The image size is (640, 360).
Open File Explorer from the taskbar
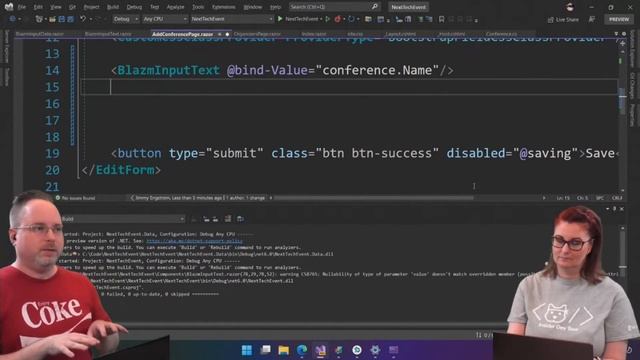click(x=284, y=350)
